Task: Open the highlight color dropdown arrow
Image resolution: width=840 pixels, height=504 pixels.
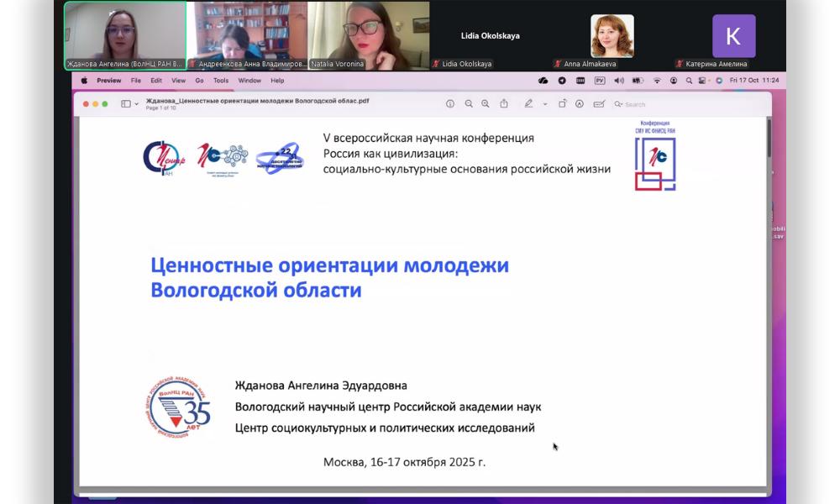Action: tap(544, 104)
